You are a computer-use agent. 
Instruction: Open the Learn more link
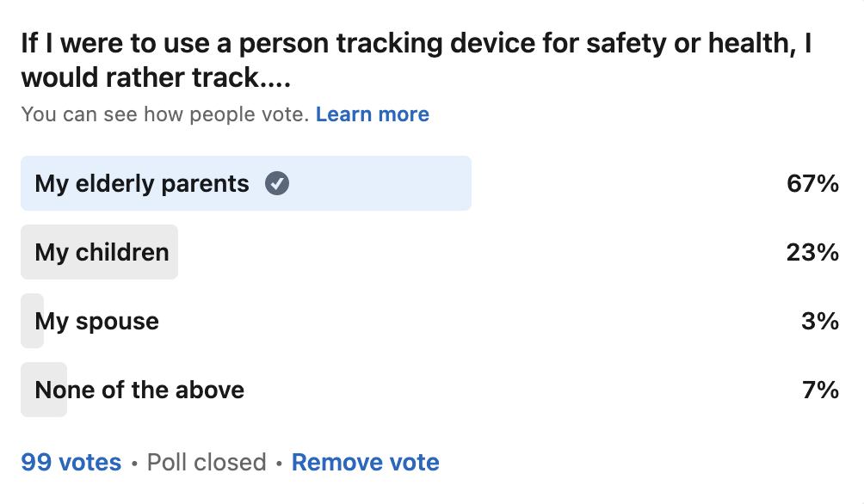click(372, 114)
